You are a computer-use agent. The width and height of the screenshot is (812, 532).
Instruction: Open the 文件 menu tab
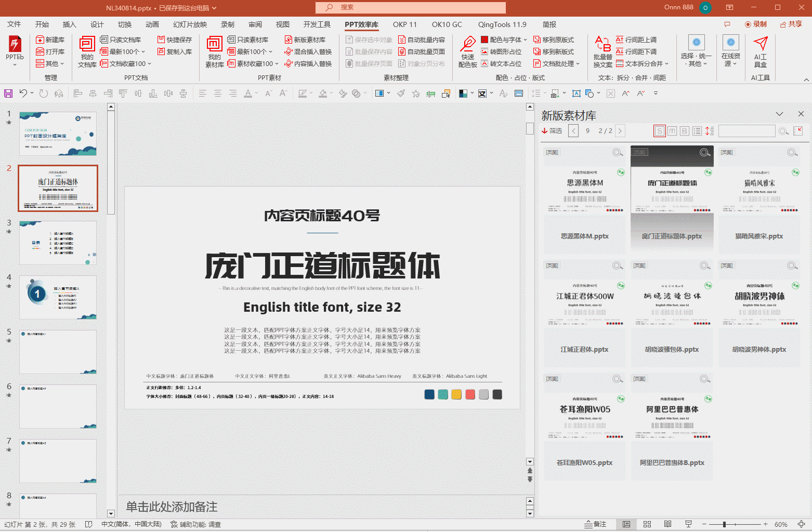click(15, 24)
